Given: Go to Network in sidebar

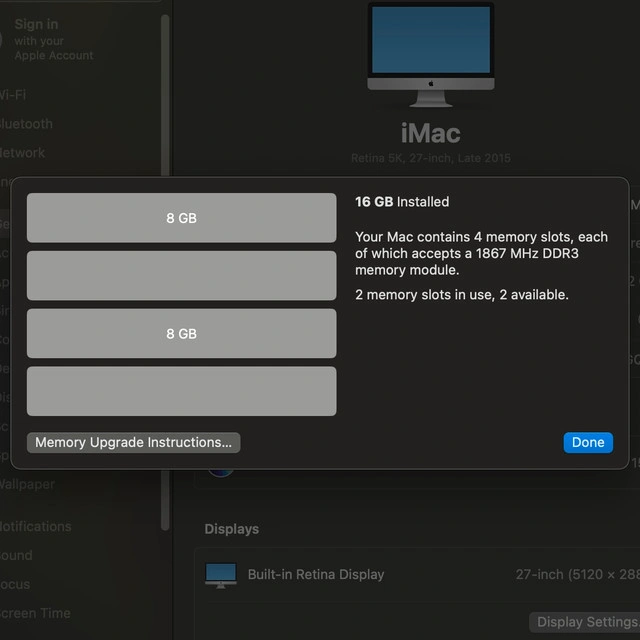Looking at the screenshot, I should [x=22, y=153].
